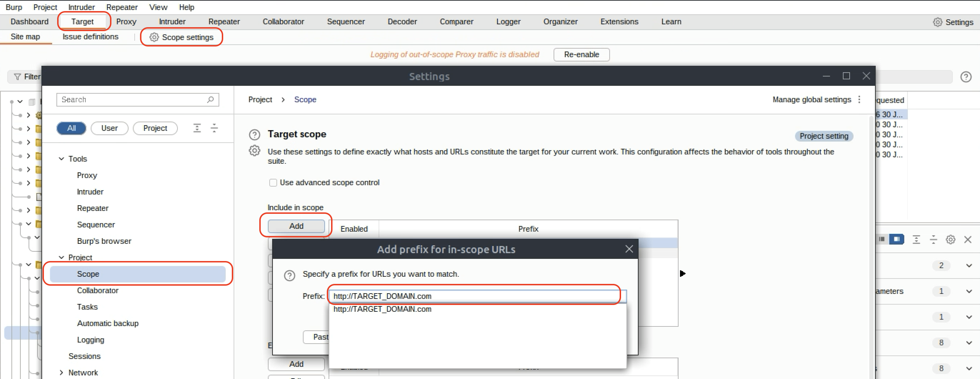Open inspector settings gear icon
The width and height of the screenshot is (980, 379).
point(950,240)
